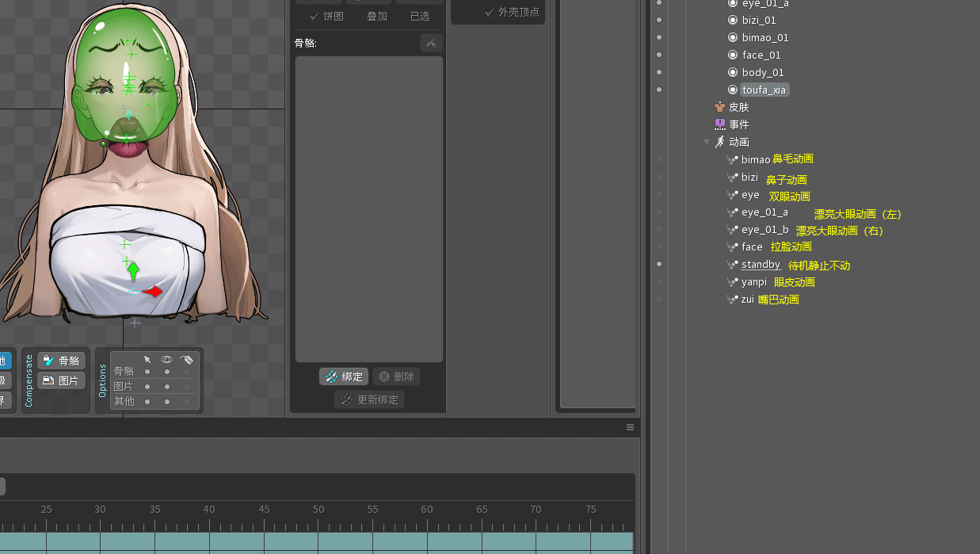The image size is (980, 554).
Task: Click the animation icon beside zui
Action: click(x=732, y=300)
